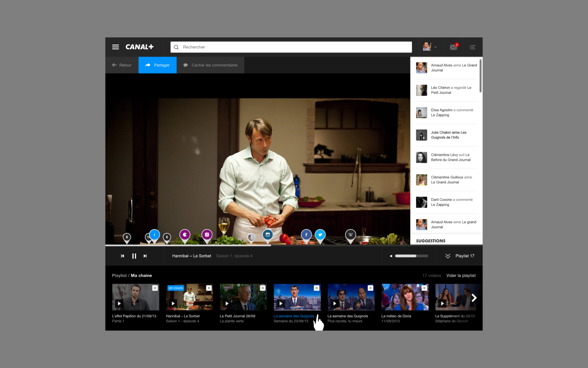Mute the volume speaker icon
This screenshot has width=588, height=368.
[x=391, y=256]
